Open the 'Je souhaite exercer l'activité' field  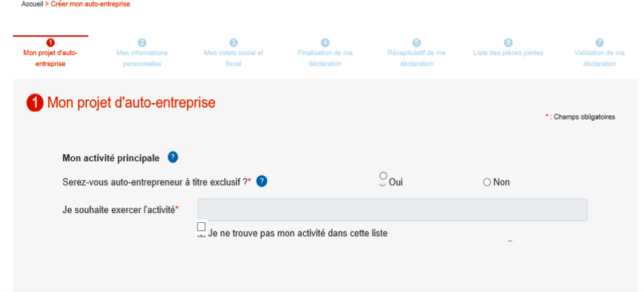tap(392, 210)
